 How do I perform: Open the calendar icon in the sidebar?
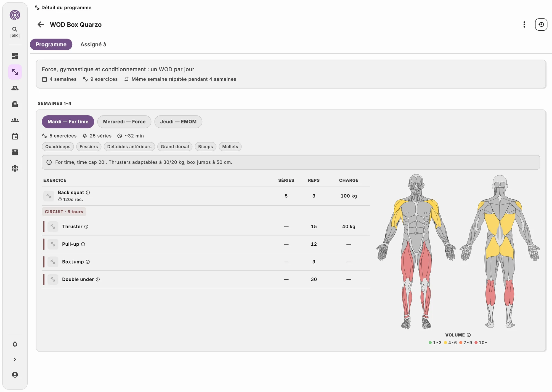click(15, 136)
